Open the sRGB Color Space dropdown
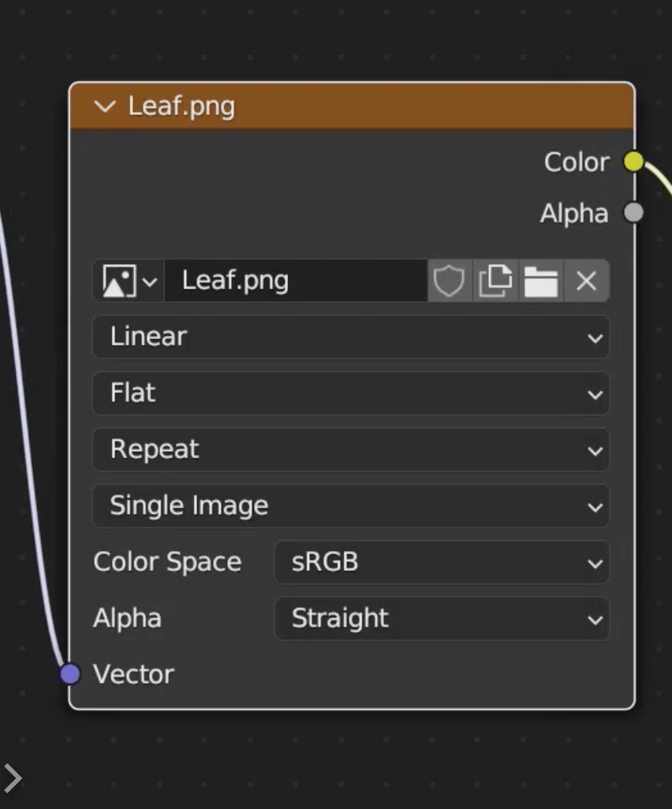The height and width of the screenshot is (809, 672). (442, 562)
